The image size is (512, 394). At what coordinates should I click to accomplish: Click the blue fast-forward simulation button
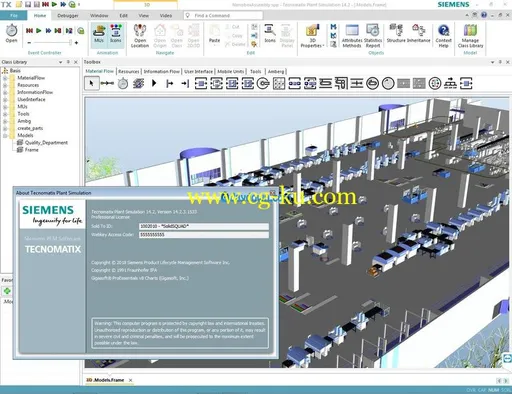tap(48, 31)
